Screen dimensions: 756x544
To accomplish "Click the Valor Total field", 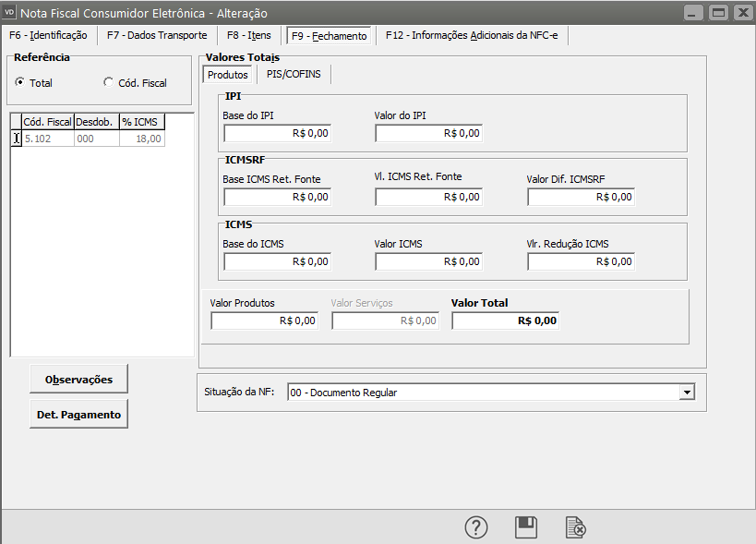I will [x=505, y=320].
